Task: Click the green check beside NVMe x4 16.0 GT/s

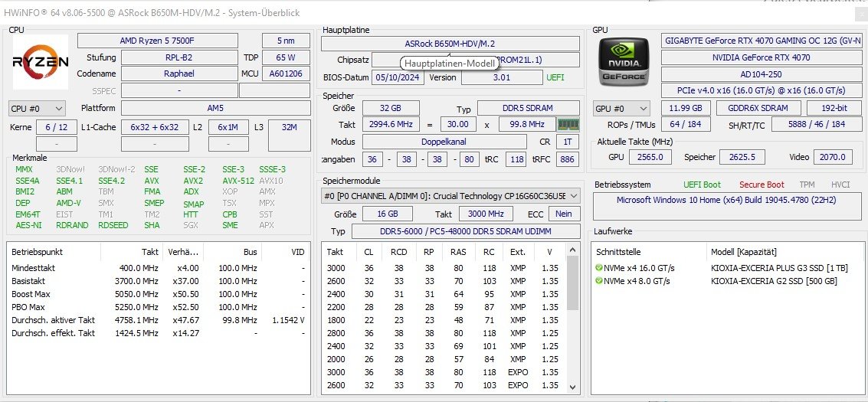Action: point(599,268)
